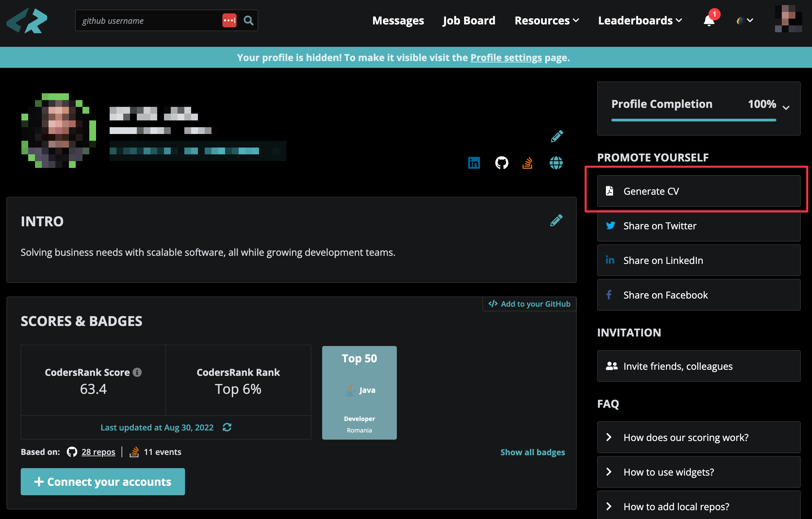The image size is (812, 519).
Task: Click the LinkedIn in icon in share list
Action: tap(610, 260)
